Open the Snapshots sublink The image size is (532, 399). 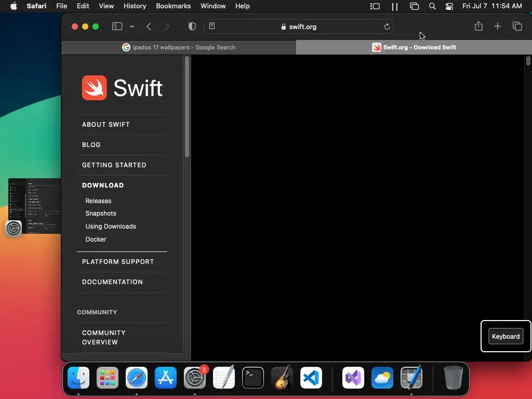[x=101, y=214]
